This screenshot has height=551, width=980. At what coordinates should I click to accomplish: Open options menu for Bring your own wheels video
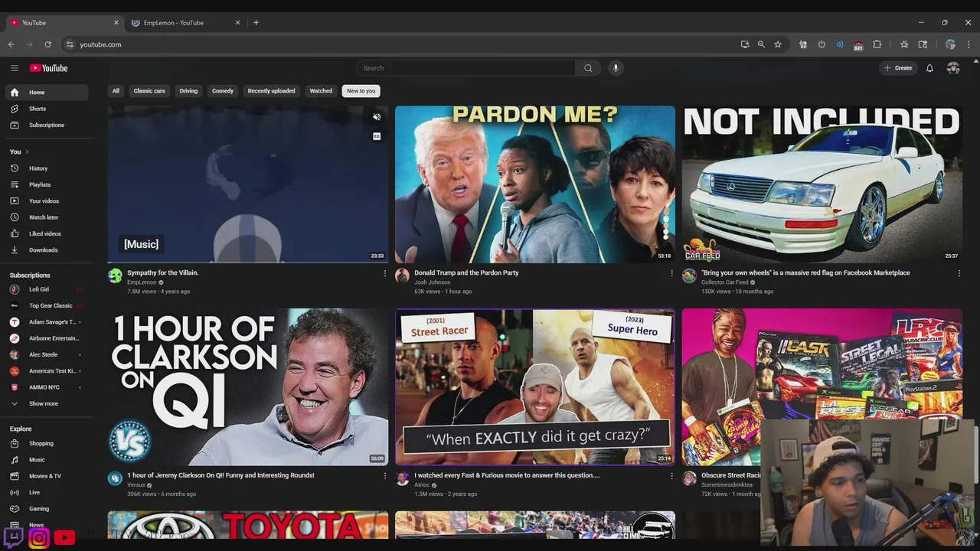coord(959,273)
